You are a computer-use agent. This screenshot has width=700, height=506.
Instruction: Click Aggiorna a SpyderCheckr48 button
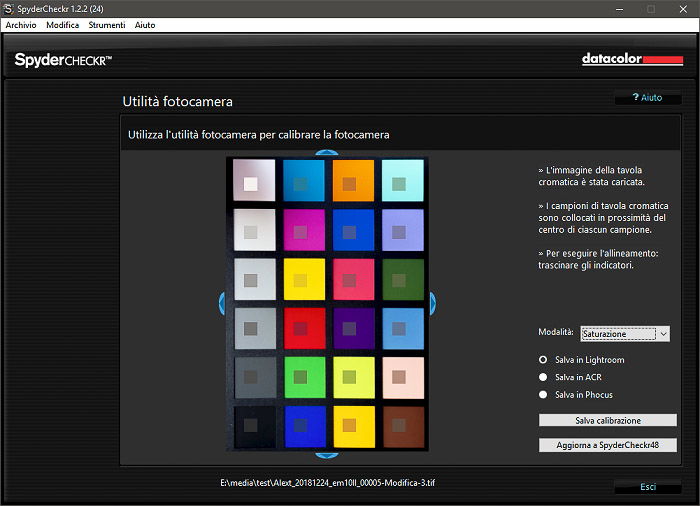[608, 445]
